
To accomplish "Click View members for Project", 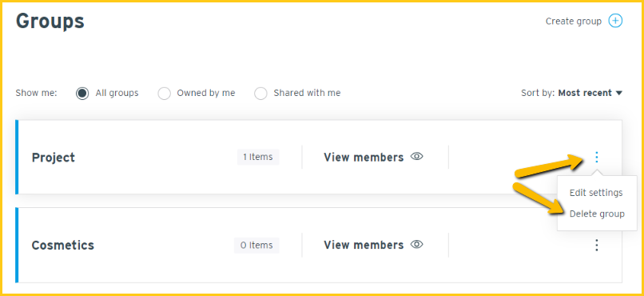I will click(364, 158).
